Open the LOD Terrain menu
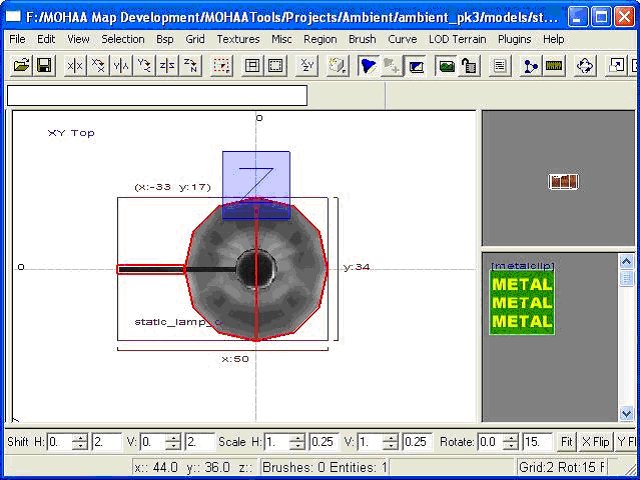640x480 pixels. tap(457, 39)
